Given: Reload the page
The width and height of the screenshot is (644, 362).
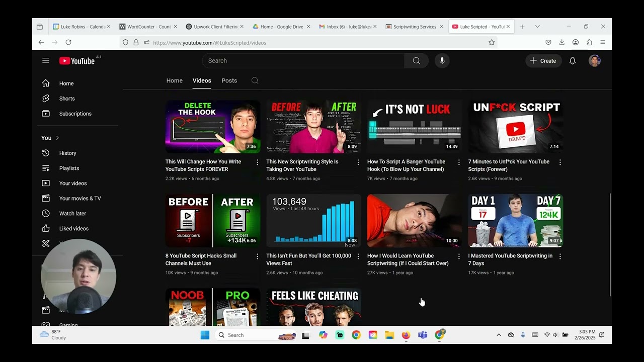Looking at the screenshot, I should coord(68,43).
